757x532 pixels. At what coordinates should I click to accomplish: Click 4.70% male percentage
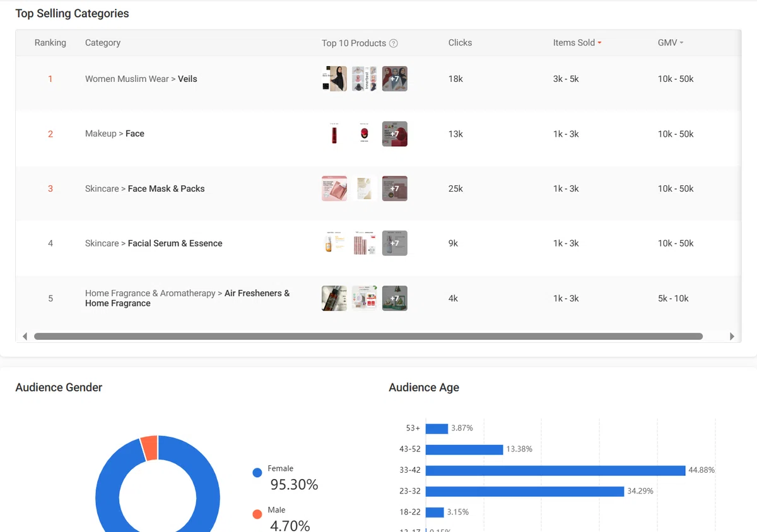pyautogui.click(x=290, y=526)
